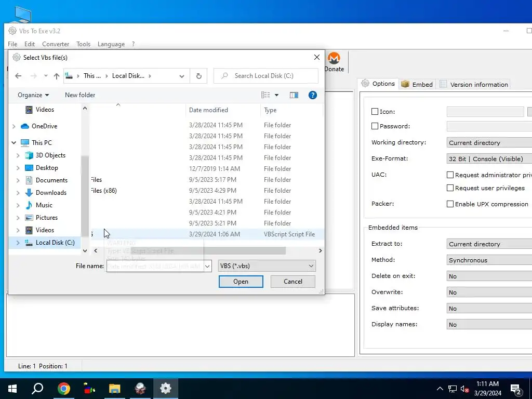Open File Explorer from taskbar
This screenshot has height=399, width=532.
coord(115,389)
